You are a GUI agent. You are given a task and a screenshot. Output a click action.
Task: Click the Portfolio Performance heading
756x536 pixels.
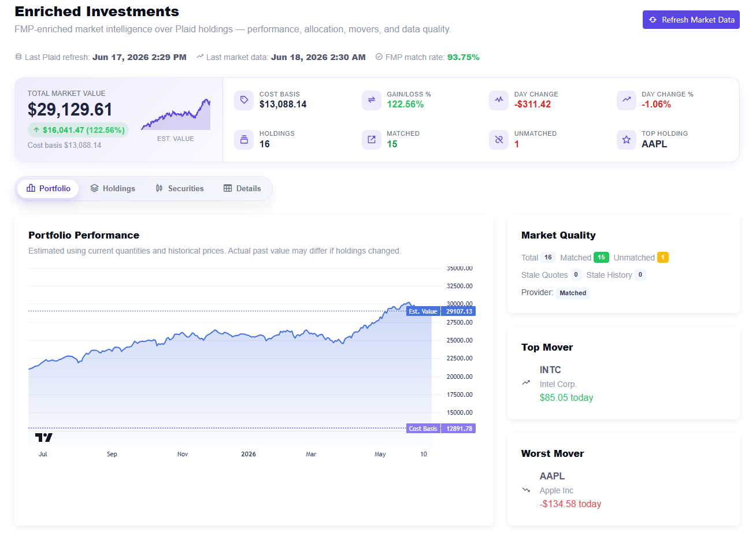[x=84, y=235]
